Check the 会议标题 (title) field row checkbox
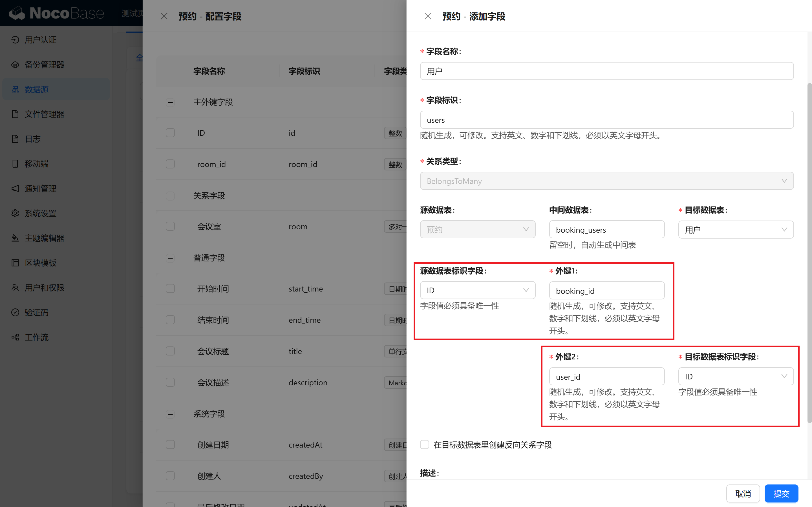This screenshot has width=812, height=507. tap(170, 351)
